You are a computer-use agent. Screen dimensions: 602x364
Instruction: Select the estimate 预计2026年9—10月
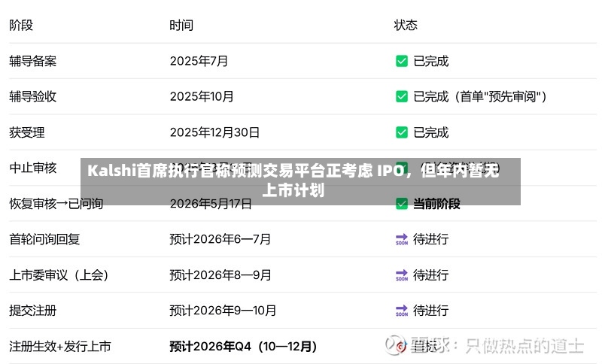pyautogui.click(x=223, y=311)
